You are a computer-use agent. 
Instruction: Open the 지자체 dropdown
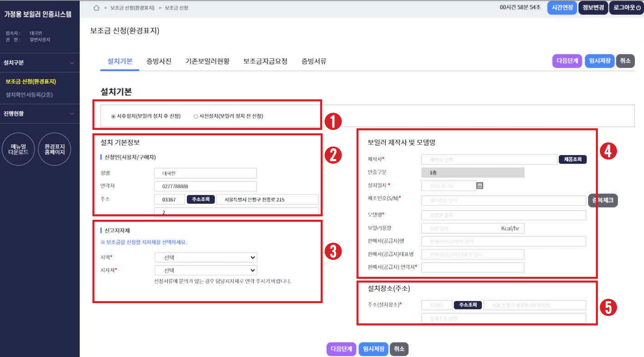point(206,270)
